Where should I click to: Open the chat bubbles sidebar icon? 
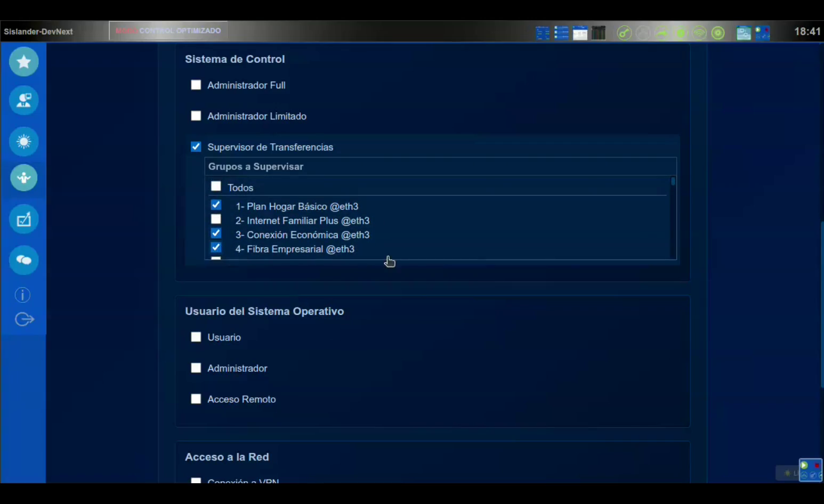click(x=24, y=260)
